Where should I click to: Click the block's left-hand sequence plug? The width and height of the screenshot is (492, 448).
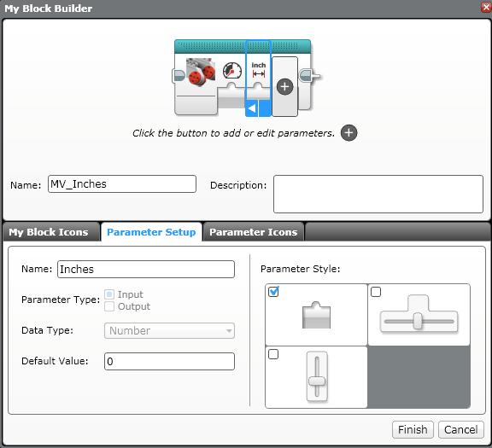point(179,76)
